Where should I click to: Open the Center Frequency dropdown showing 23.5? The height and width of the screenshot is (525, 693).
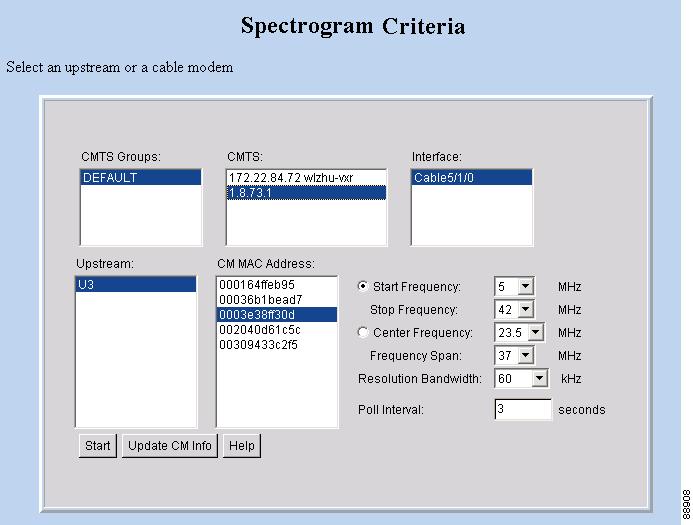point(519,332)
